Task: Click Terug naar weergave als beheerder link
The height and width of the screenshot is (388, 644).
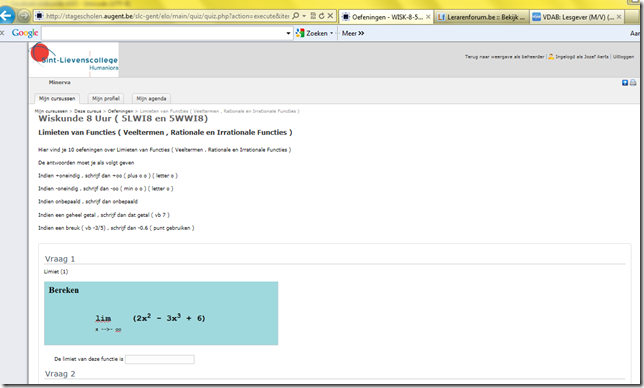Action: coord(504,57)
